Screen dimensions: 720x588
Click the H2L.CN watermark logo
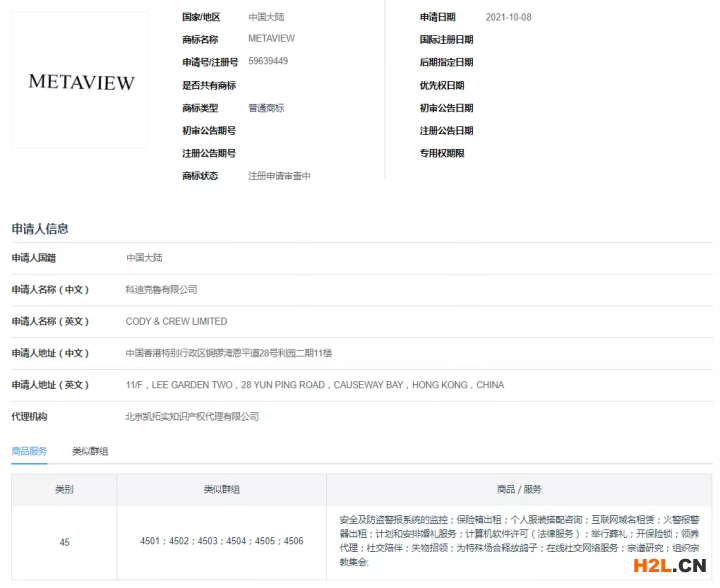[x=663, y=567]
